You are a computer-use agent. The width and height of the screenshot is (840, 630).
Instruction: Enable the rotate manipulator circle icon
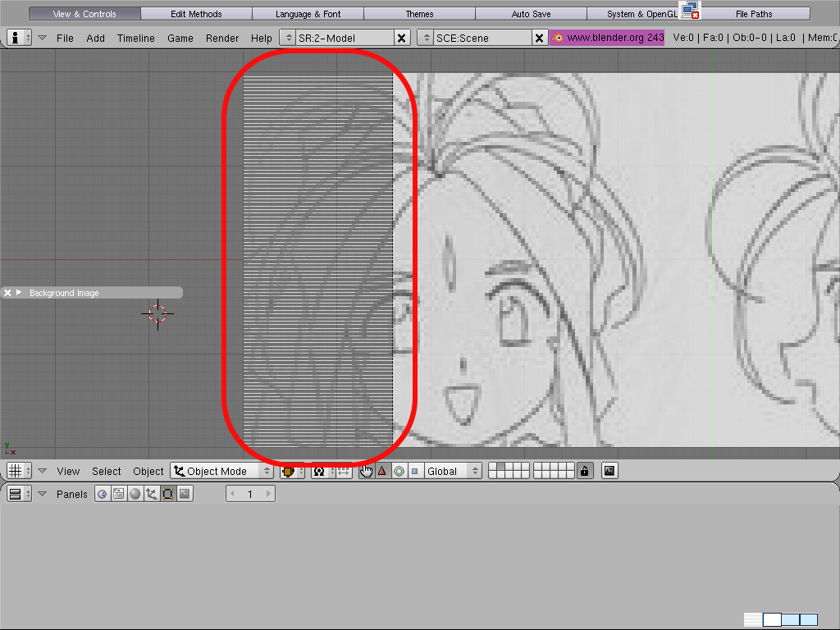coord(399,471)
